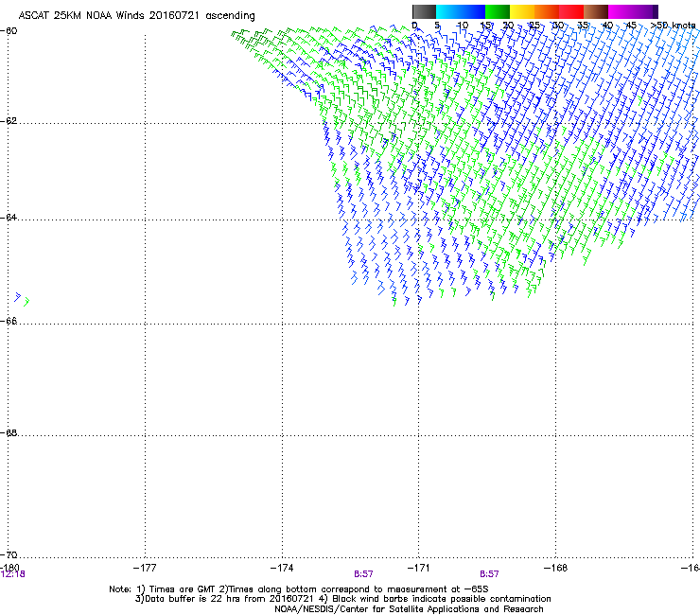Choose the brown 35–40 knots legend segment
This screenshot has height=615, width=700.
[596, 11]
